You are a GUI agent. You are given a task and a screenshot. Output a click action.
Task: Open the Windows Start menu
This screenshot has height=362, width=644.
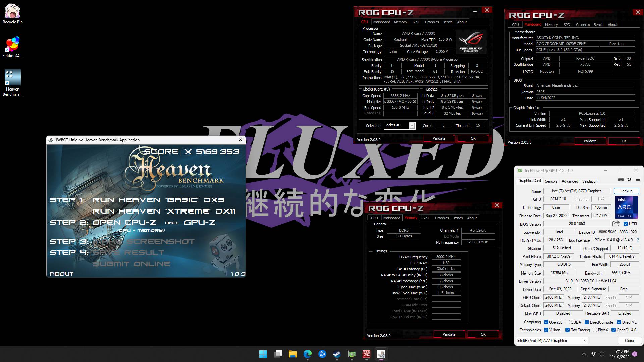pos(263,354)
